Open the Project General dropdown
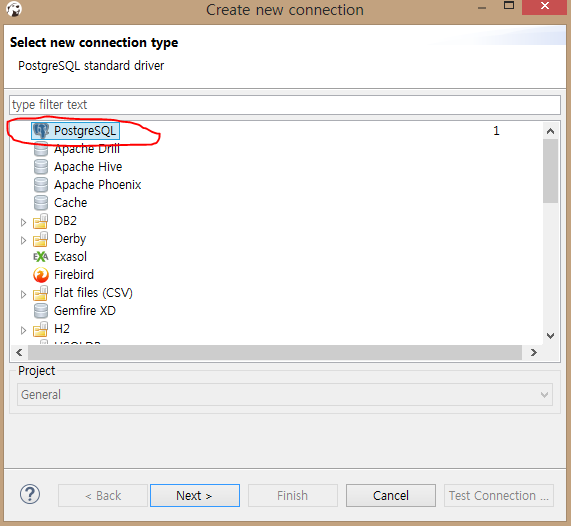Image resolution: width=571 pixels, height=526 pixels. pyautogui.click(x=285, y=394)
